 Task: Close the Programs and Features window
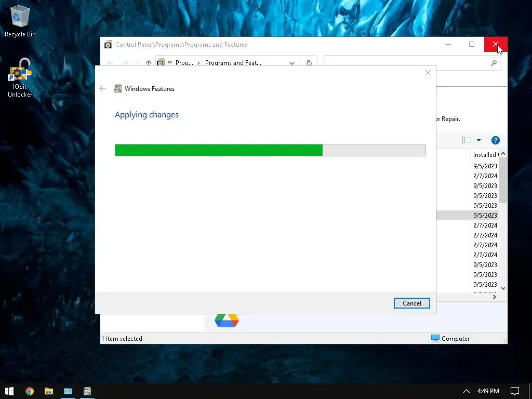pyautogui.click(x=496, y=45)
